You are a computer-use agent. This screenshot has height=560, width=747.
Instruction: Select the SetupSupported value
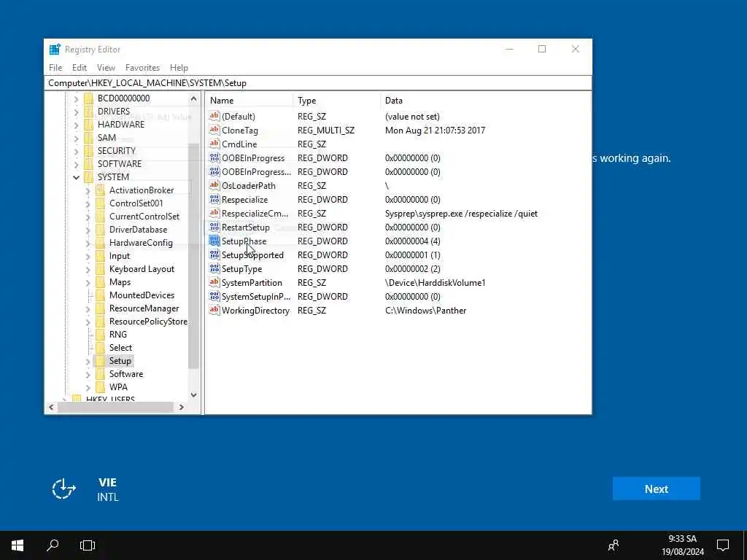pyautogui.click(x=252, y=254)
